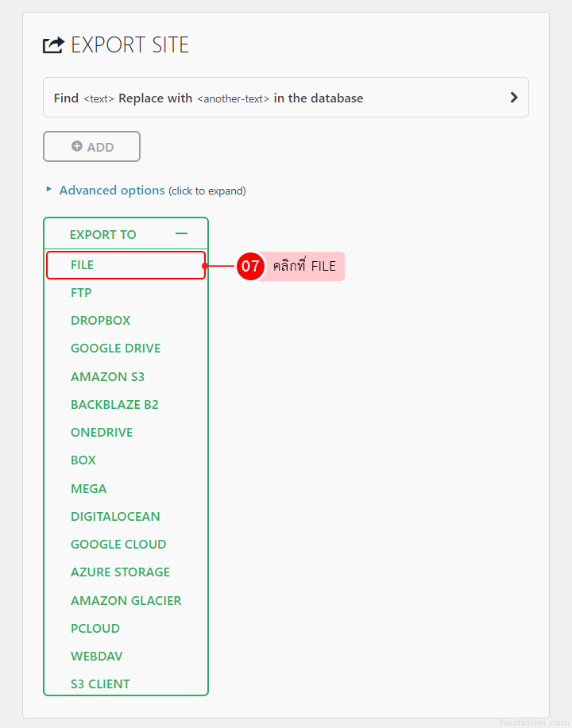572x728 pixels.
Task: Click the Find text Replace field row
Action: (270, 98)
